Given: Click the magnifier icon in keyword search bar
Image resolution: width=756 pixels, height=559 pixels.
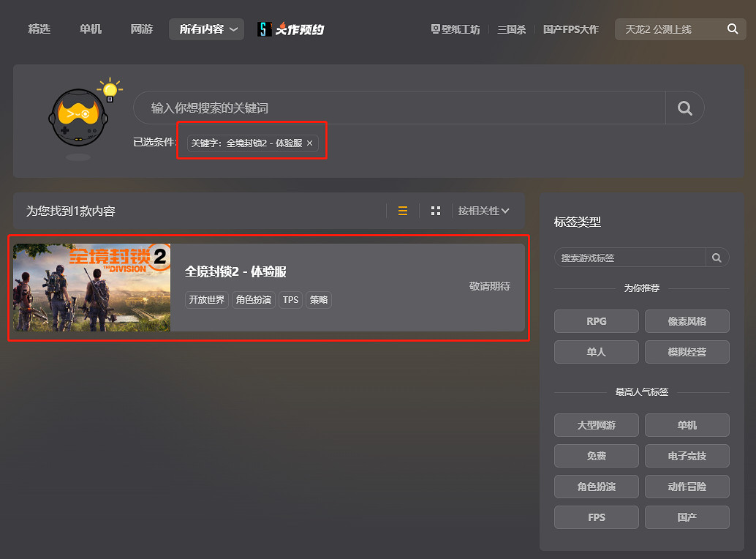Looking at the screenshot, I should tap(684, 108).
